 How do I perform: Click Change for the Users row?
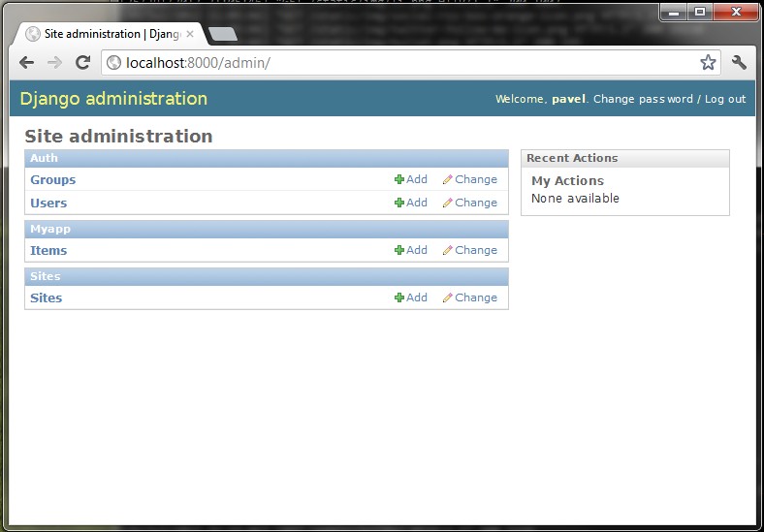coord(470,203)
